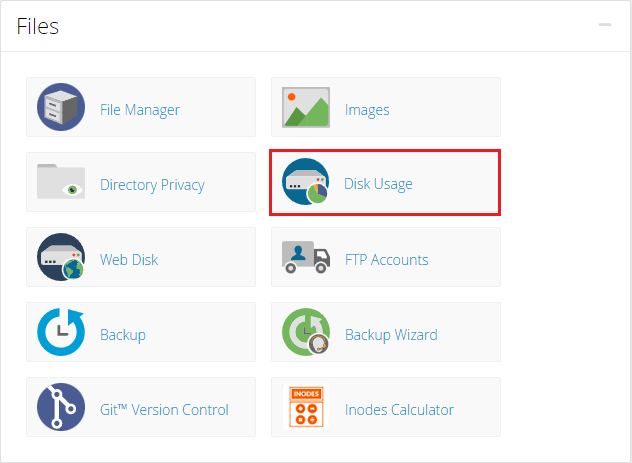Open the File Manager link
The width and height of the screenshot is (632, 463).
(140, 109)
